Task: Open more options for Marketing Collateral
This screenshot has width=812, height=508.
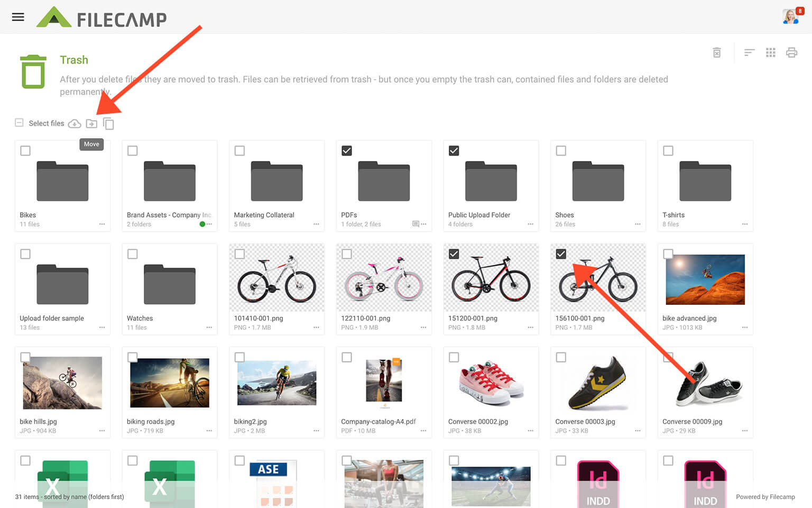Action: click(x=316, y=224)
